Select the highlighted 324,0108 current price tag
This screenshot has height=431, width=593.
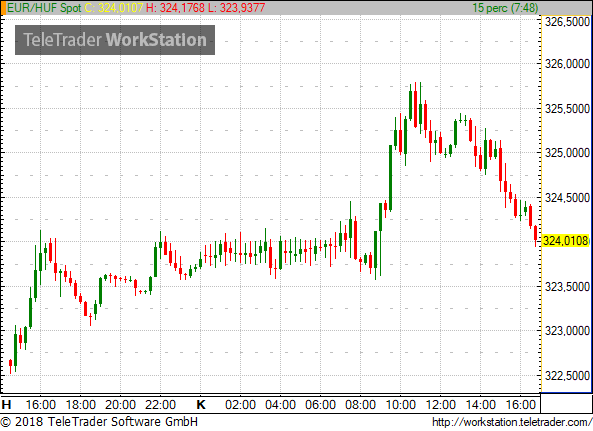566,240
